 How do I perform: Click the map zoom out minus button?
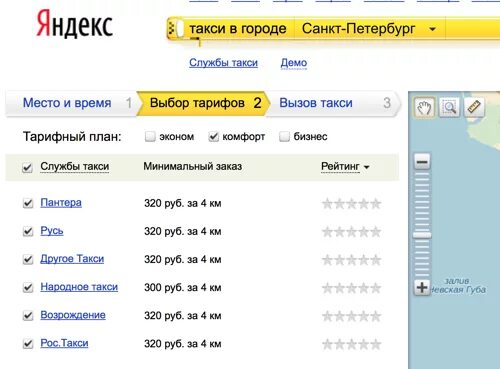(422, 162)
